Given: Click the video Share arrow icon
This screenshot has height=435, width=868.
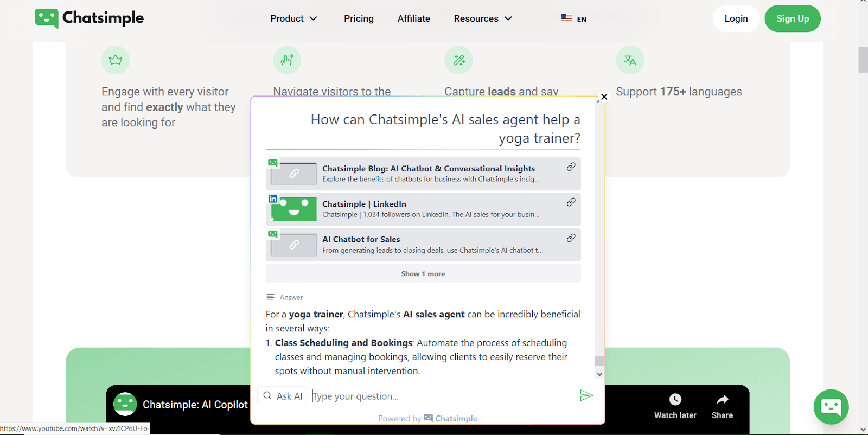Looking at the screenshot, I should pyautogui.click(x=722, y=400).
